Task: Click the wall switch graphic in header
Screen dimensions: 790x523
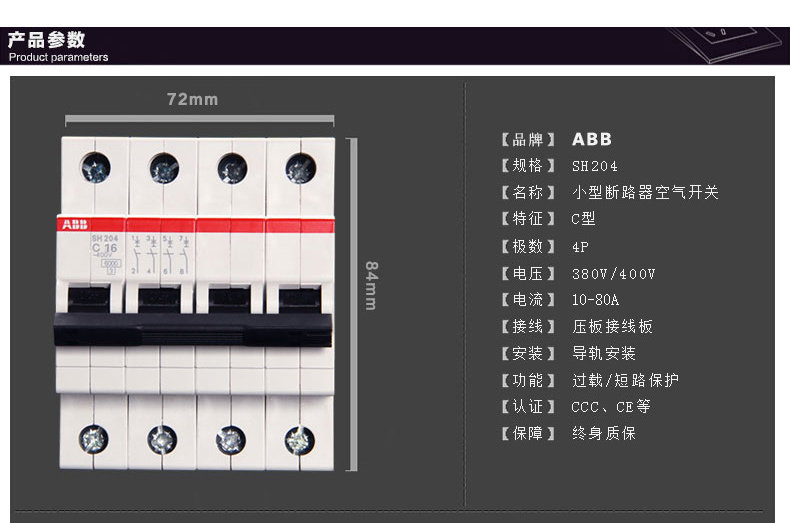Action: [x=727, y=44]
